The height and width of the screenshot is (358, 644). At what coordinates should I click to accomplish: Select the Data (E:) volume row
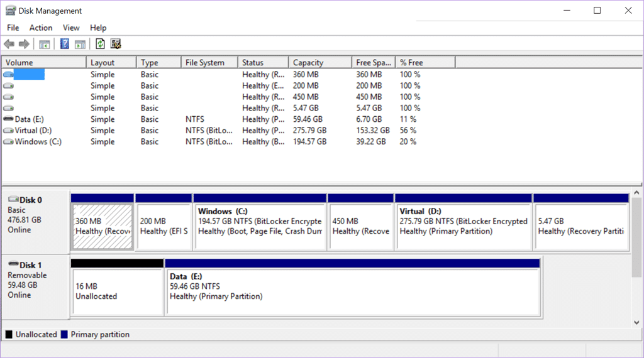point(228,119)
